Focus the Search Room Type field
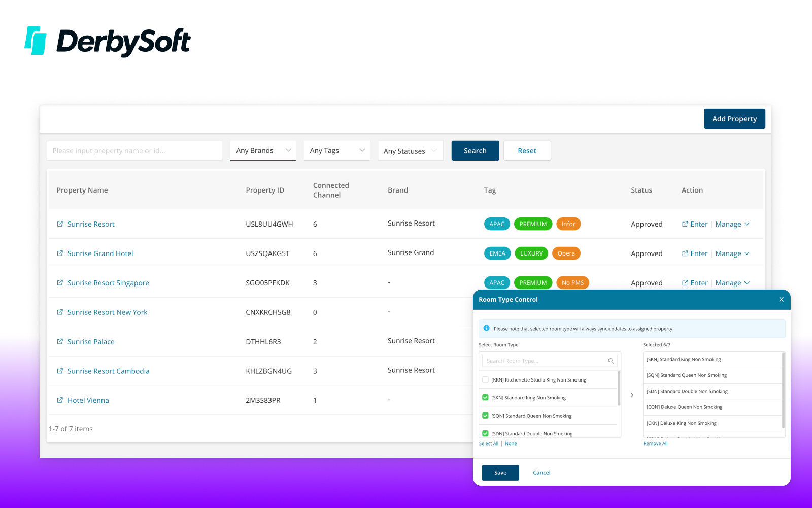 point(550,361)
